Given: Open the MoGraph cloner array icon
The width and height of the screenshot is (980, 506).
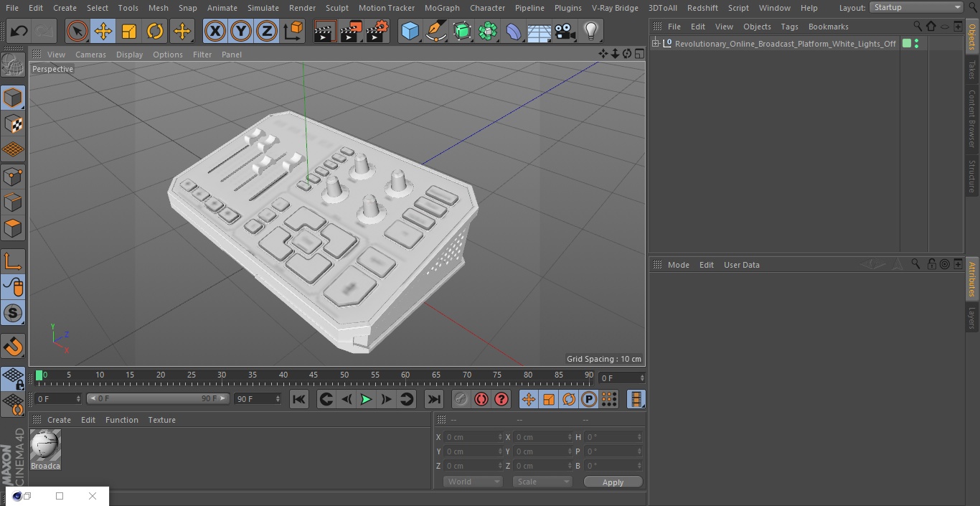Looking at the screenshot, I should [488, 31].
